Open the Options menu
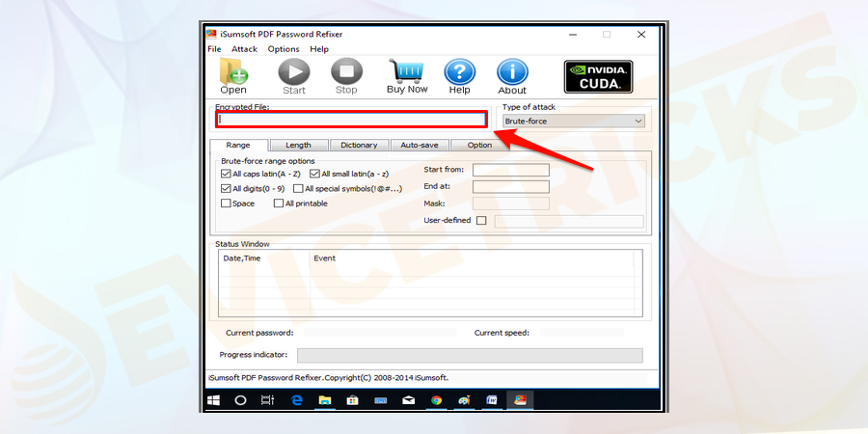The height and width of the screenshot is (434, 868). (x=284, y=49)
